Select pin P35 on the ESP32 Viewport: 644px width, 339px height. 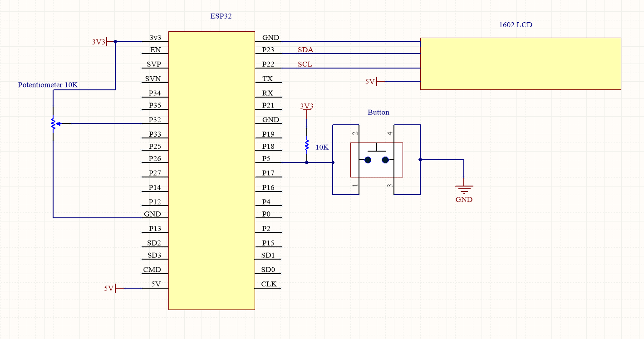[x=155, y=105]
